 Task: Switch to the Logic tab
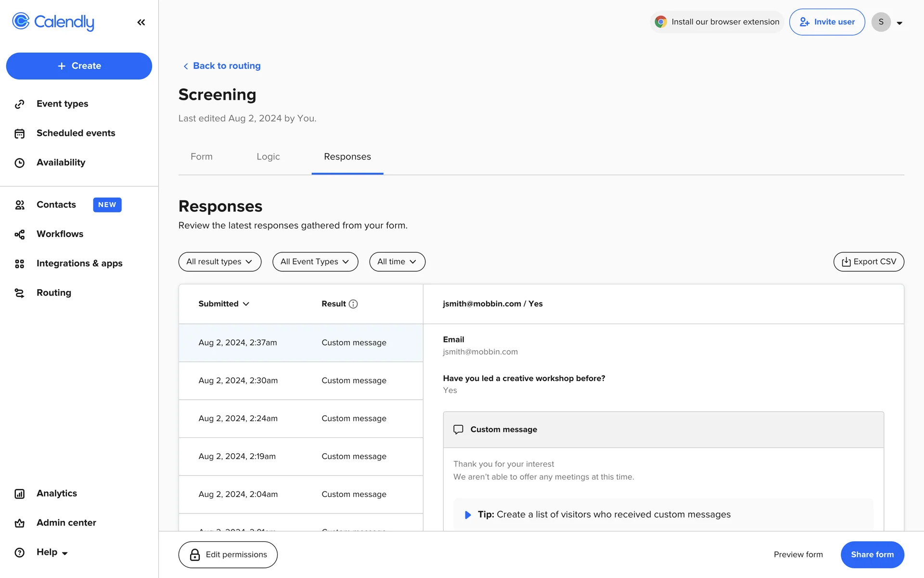point(268,157)
